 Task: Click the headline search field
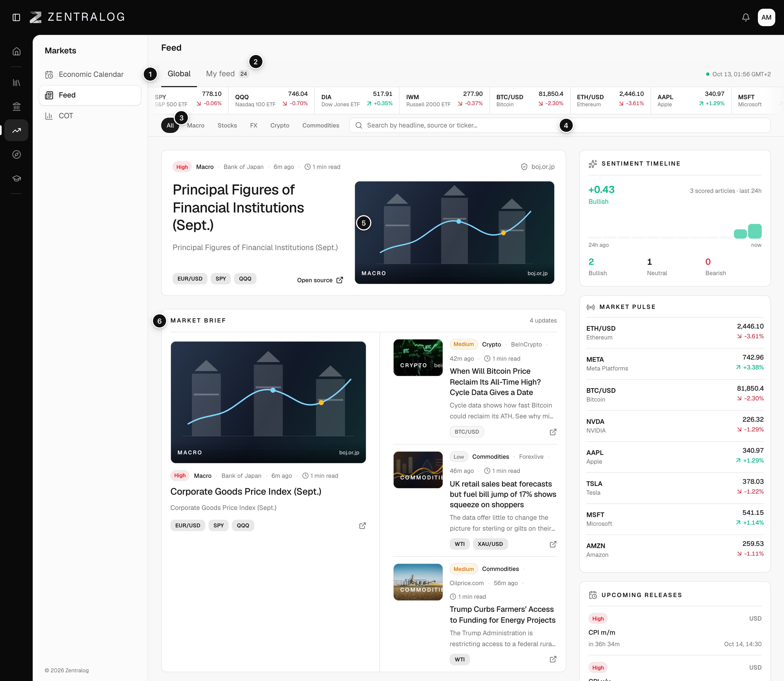[559, 125]
